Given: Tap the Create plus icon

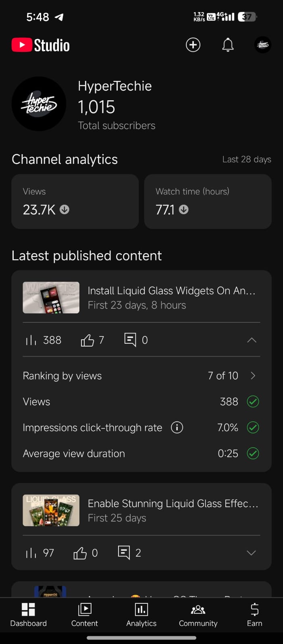Looking at the screenshot, I should 193,45.
